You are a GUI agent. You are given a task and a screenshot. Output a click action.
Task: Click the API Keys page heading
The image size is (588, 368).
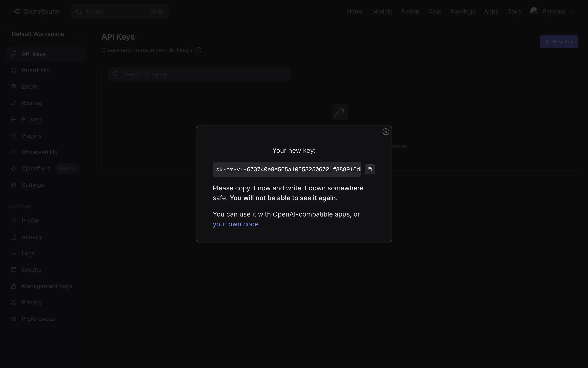click(118, 37)
